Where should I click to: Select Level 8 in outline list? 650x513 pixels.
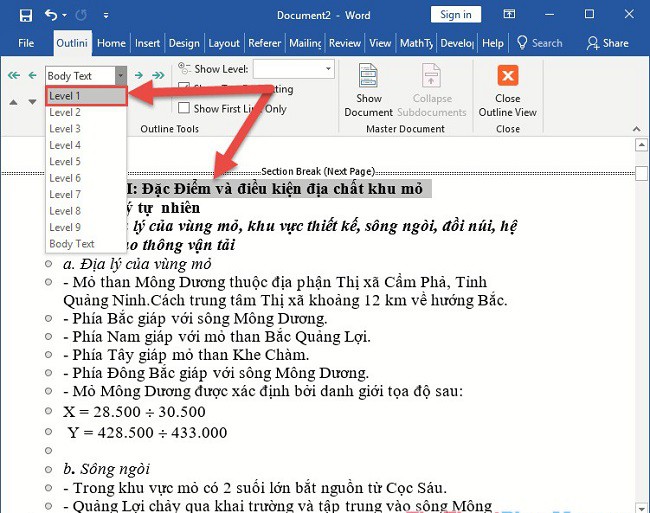tap(86, 211)
